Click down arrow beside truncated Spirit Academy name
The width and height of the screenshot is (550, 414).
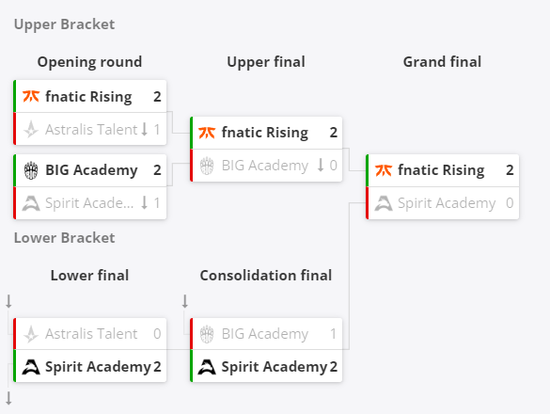144,203
